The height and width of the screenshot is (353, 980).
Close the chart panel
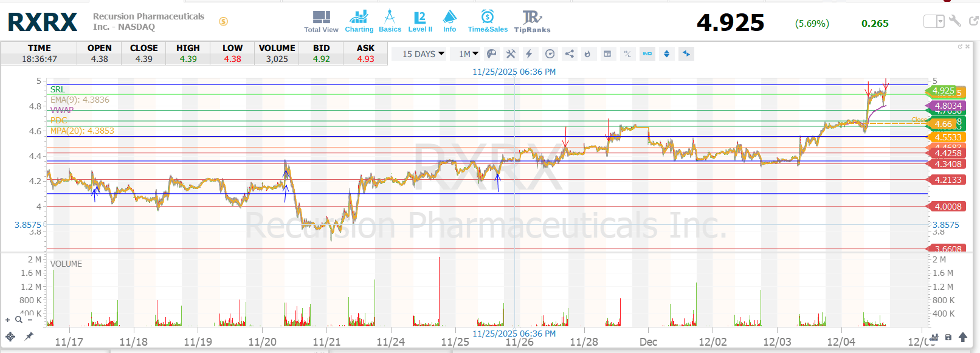pyautogui.click(x=968, y=46)
